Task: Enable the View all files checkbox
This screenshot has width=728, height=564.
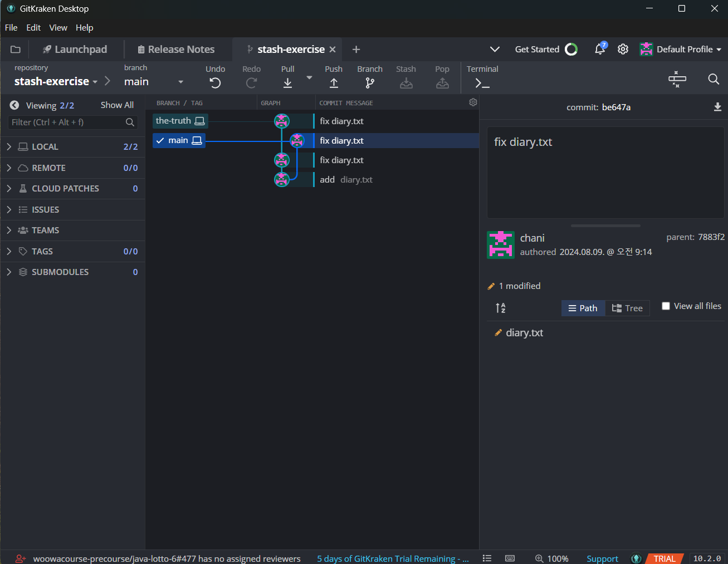Action: coord(666,306)
